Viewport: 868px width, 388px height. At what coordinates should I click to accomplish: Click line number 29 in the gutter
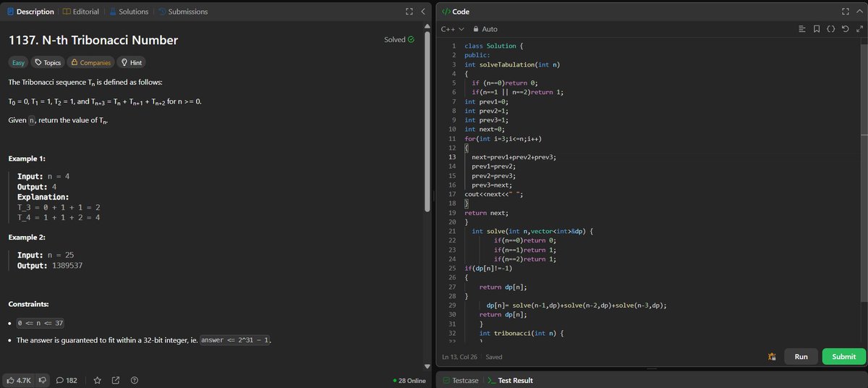point(452,305)
